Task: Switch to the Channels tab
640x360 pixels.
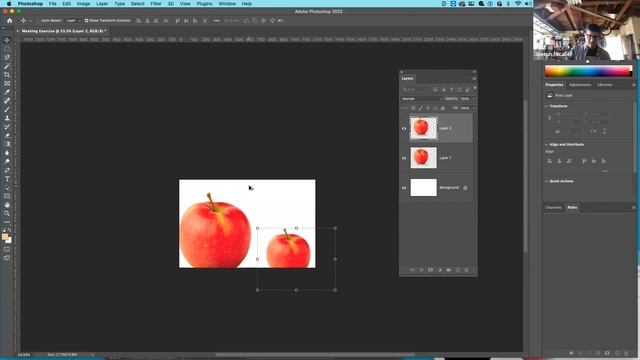Action: [x=553, y=207]
